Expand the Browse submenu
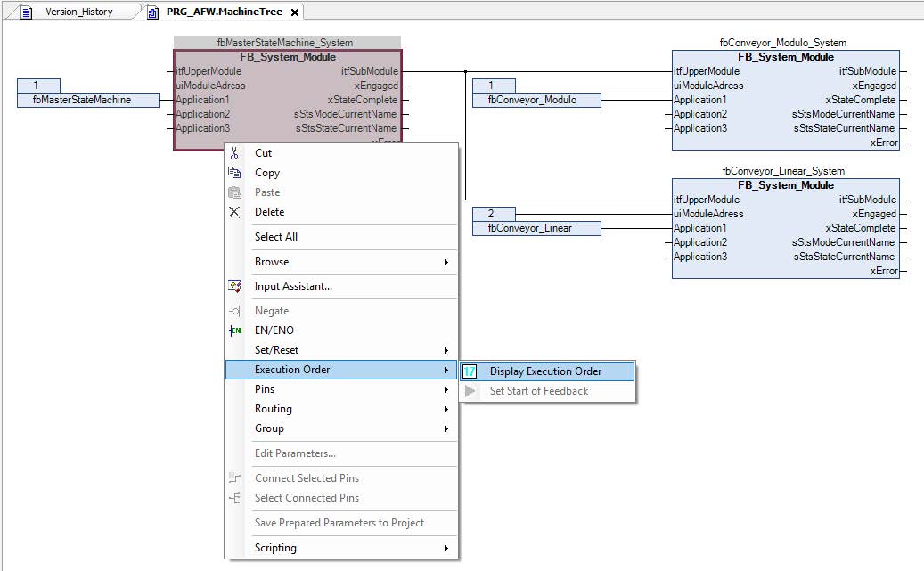The height and width of the screenshot is (571, 924). [x=446, y=262]
